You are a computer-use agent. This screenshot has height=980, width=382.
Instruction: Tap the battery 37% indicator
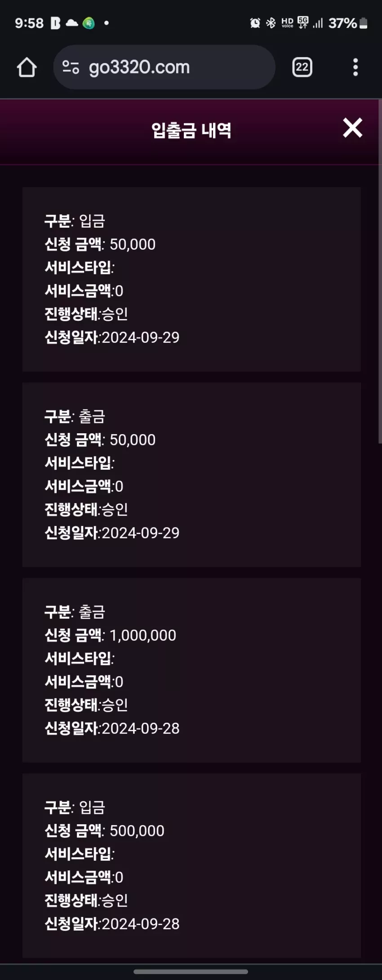[348, 23]
